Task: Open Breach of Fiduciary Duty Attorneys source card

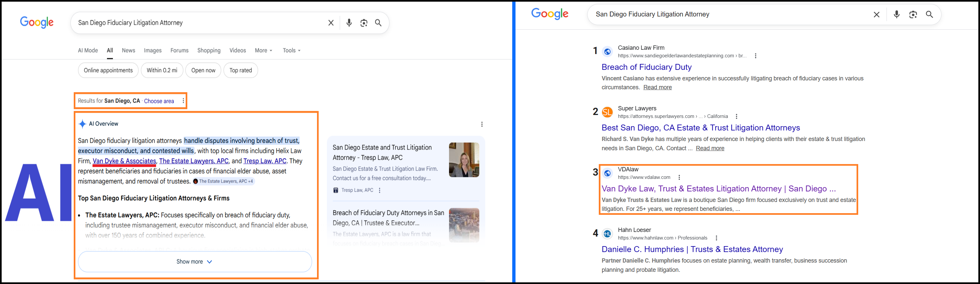Action: pyautogui.click(x=388, y=218)
